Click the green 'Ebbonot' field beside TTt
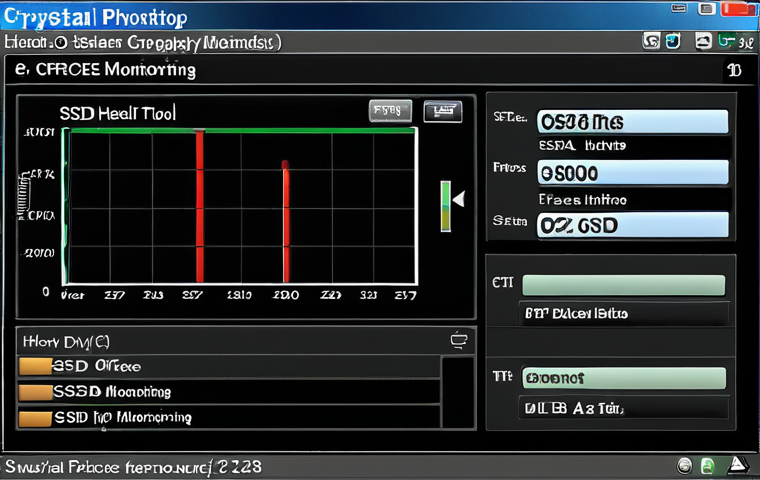760x480 pixels. coord(624,378)
